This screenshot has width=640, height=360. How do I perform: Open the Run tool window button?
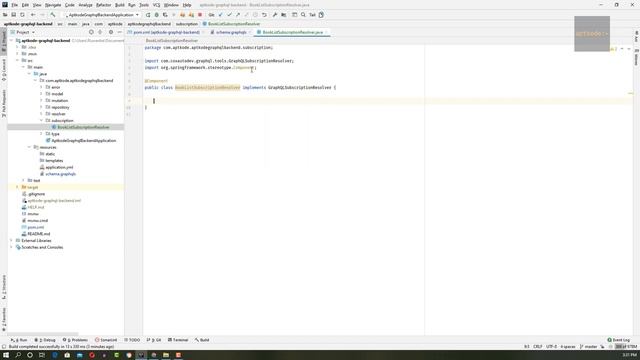point(19,340)
